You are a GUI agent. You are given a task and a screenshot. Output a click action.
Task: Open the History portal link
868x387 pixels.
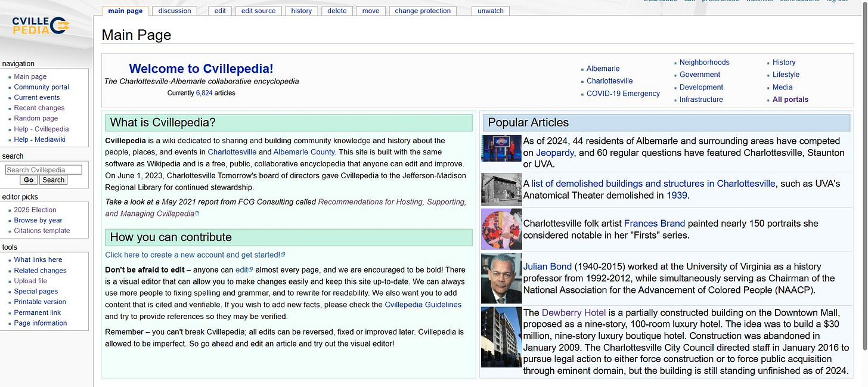(784, 62)
